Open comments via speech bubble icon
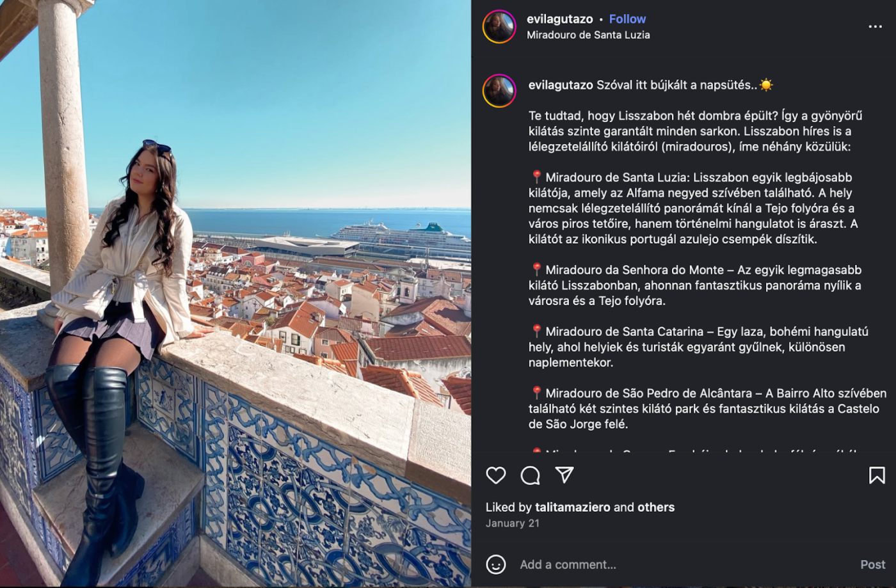The width and height of the screenshot is (896, 588). click(530, 475)
